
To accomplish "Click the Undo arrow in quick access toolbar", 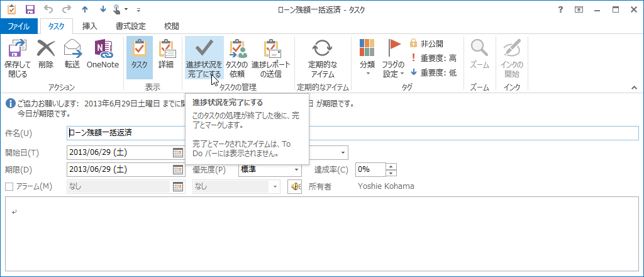I will tap(48, 9).
